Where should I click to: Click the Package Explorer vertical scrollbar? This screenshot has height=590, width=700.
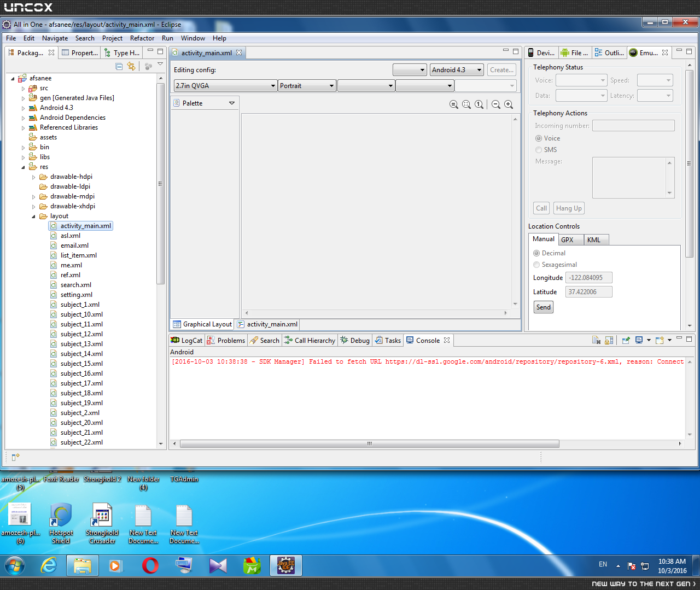(160, 184)
